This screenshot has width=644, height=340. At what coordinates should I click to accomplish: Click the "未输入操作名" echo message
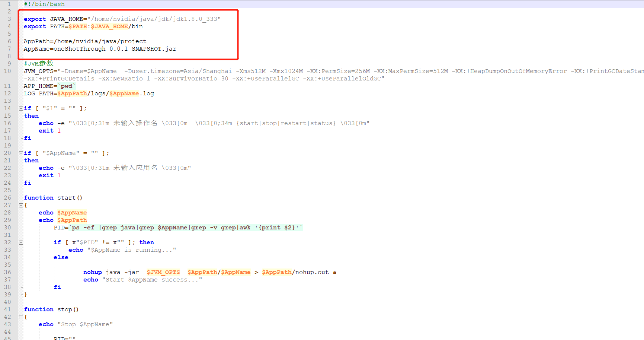(x=135, y=123)
